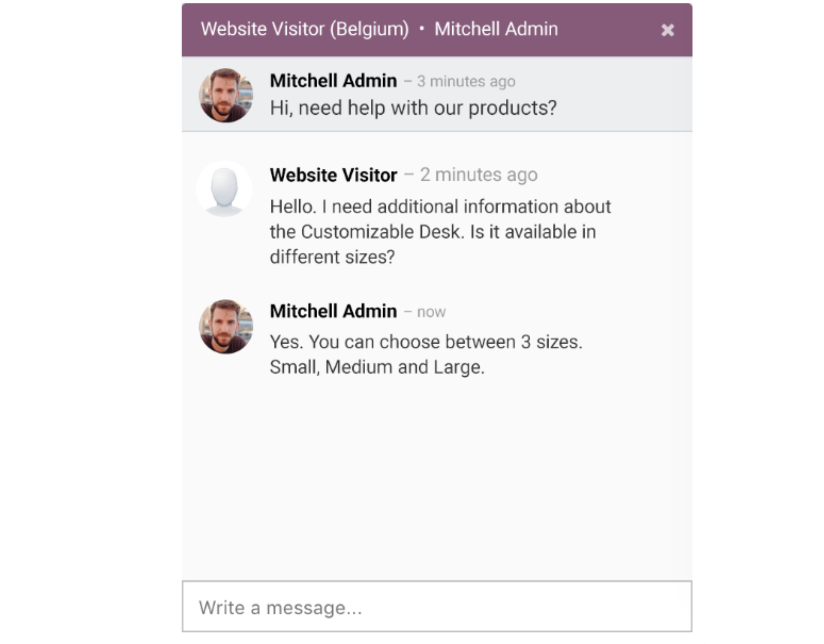
Task: Focus the 'Write a message...' input
Action: [x=436, y=607]
